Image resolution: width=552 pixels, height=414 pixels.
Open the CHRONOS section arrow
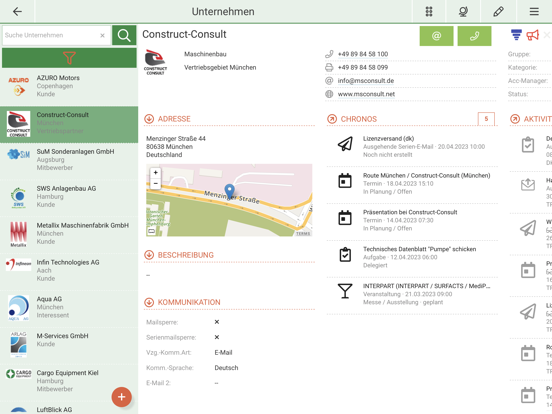tap(332, 119)
